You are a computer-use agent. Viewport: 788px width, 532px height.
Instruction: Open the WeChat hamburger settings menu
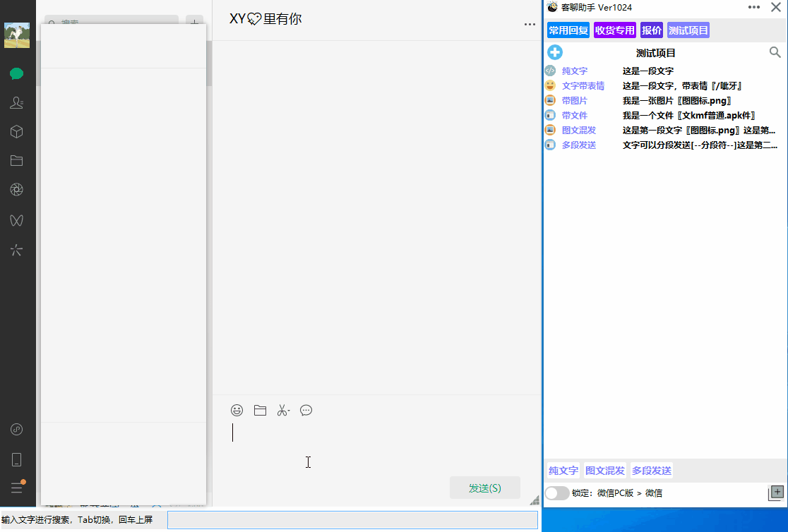pyautogui.click(x=17, y=488)
